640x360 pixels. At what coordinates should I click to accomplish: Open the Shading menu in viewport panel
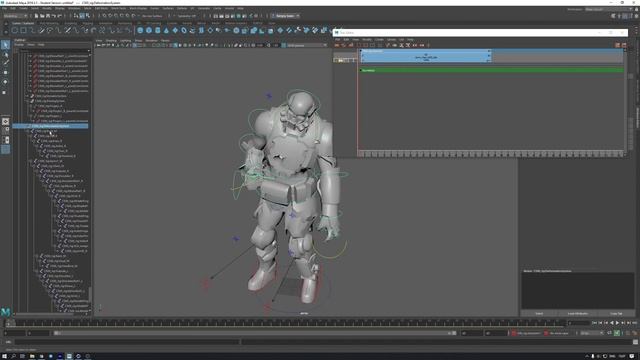coord(111,40)
